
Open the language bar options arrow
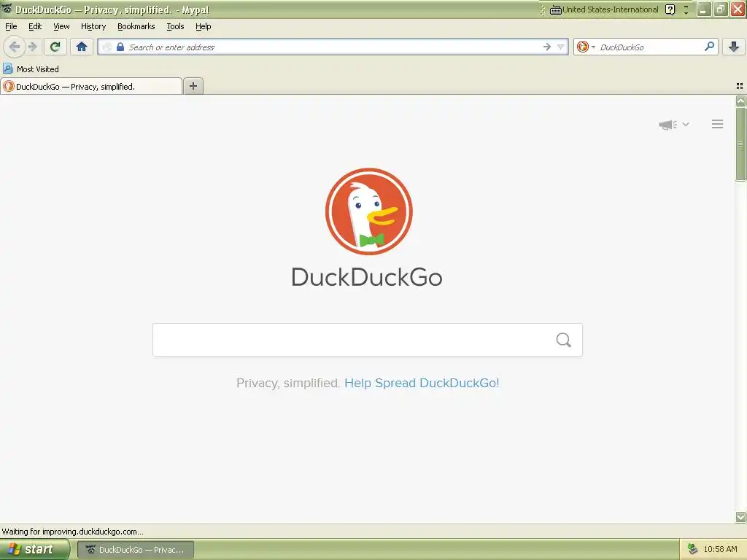coord(686,10)
